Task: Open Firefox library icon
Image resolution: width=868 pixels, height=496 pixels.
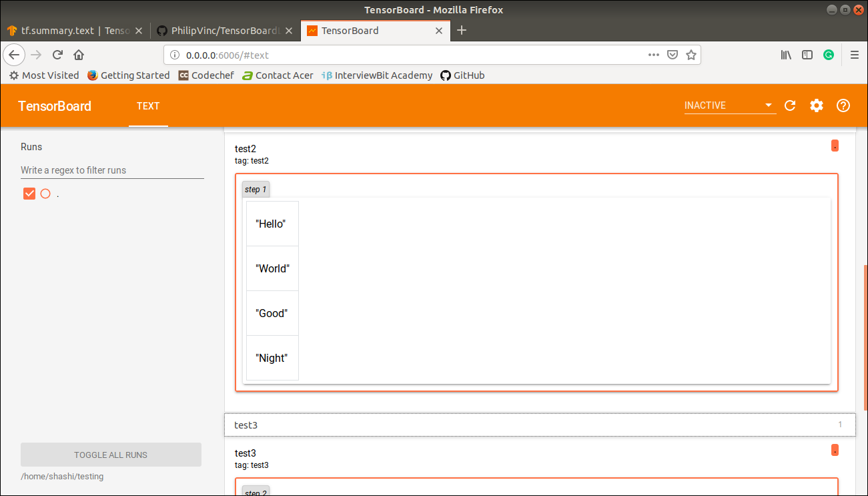Action: 786,55
